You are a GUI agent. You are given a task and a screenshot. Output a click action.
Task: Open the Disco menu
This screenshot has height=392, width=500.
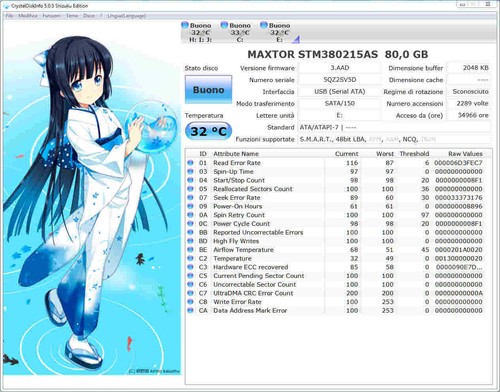89,16
